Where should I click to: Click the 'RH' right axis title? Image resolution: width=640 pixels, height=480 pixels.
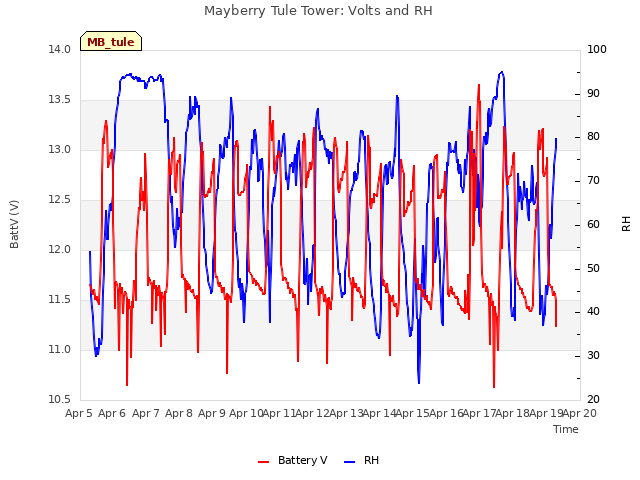pyautogui.click(x=626, y=224)
